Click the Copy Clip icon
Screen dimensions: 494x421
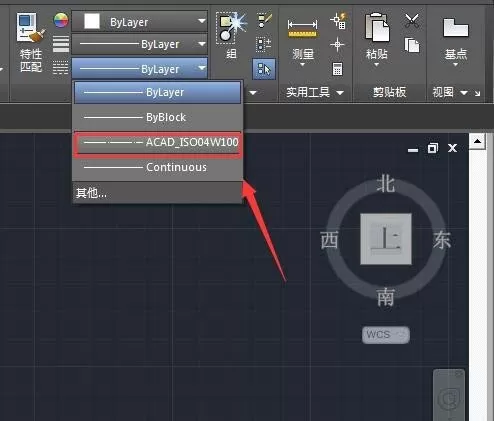pos(412,45)
